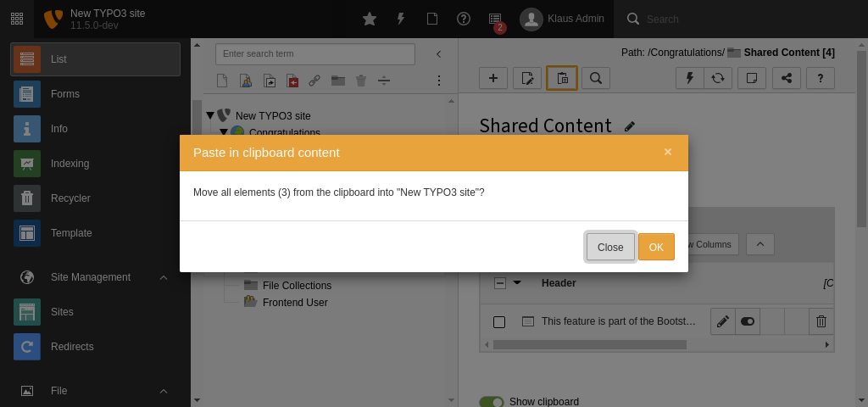Image resolution: width=868 pixels, height=407 pixels.
Task: Open the Redirects module
Action: pos(95,347)
